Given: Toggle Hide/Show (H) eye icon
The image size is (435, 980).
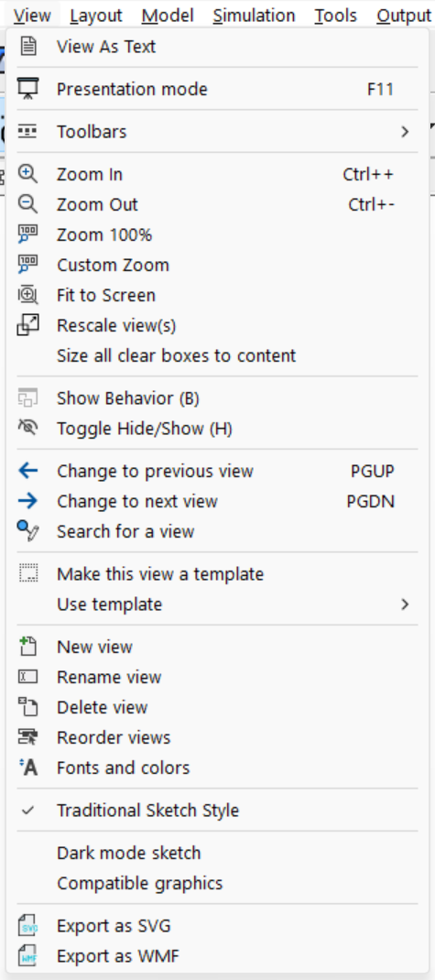Looking at the screenshot, I should click(28, 428).
